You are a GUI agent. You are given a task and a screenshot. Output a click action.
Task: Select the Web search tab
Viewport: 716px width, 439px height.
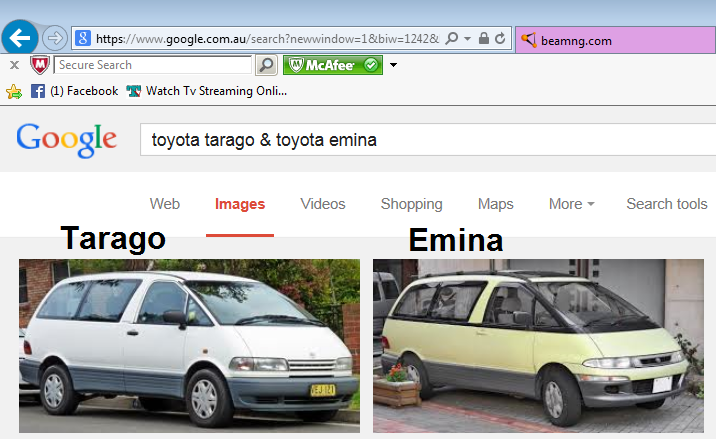(165, 204)
